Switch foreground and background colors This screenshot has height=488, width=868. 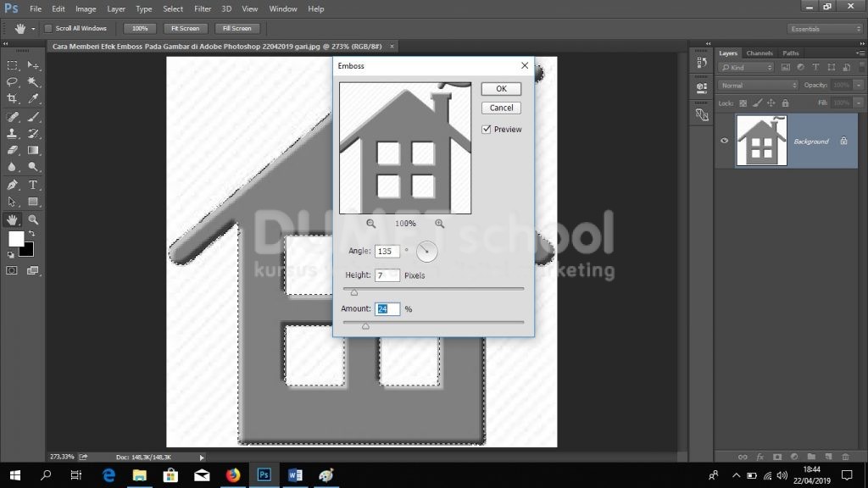[x=32, y=234]
